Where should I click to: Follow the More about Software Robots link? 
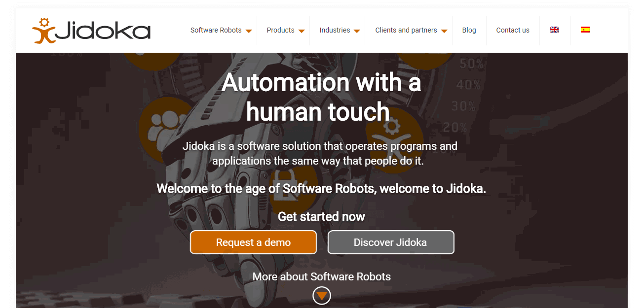click(x=322, y=276)
